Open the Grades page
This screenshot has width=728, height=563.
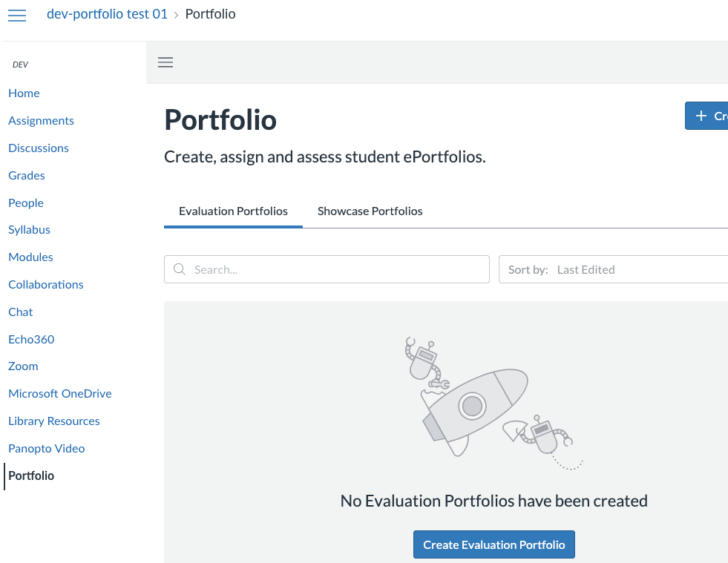tap(27, 175)
